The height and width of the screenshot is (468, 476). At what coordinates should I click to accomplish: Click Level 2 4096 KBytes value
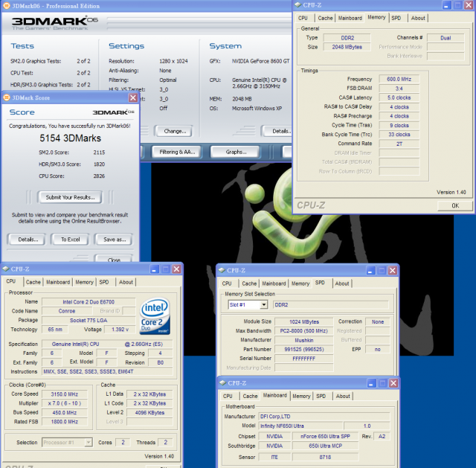pyautogui.click(x=149, y=413)
